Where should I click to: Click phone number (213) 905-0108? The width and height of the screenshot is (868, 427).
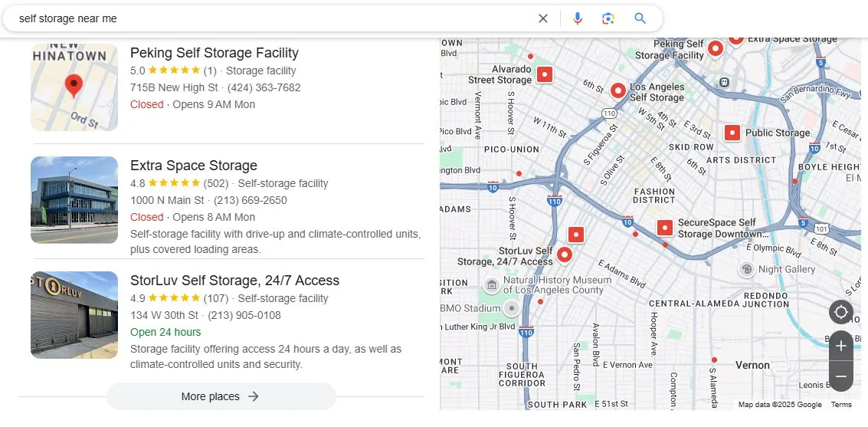point(244,315)
